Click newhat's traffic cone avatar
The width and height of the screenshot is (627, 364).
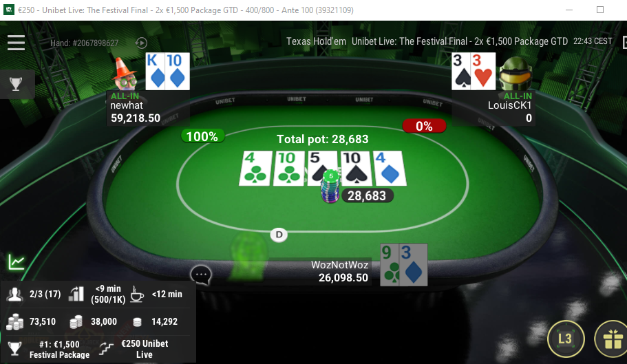pyautogui.click(x=125, y=74)
